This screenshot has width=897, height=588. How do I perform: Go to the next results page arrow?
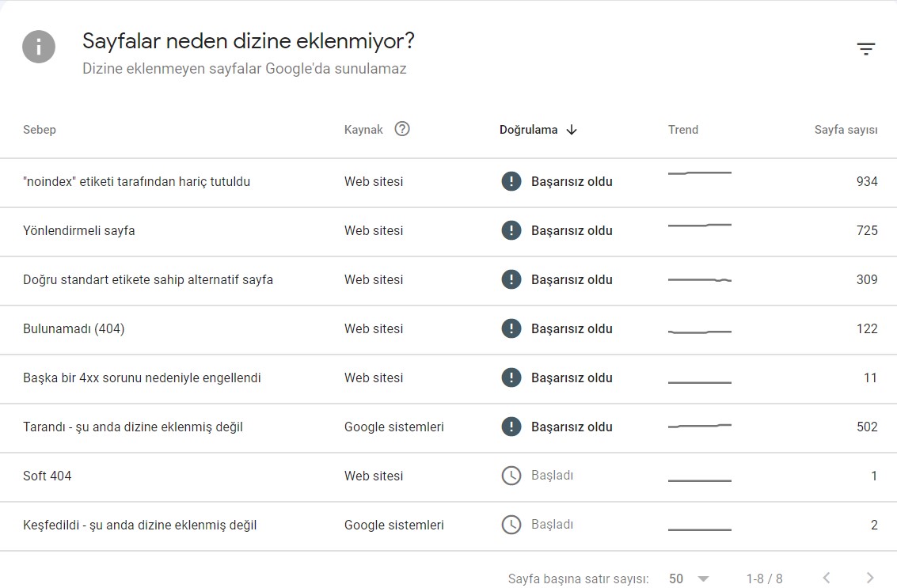[x=869, y=578]
